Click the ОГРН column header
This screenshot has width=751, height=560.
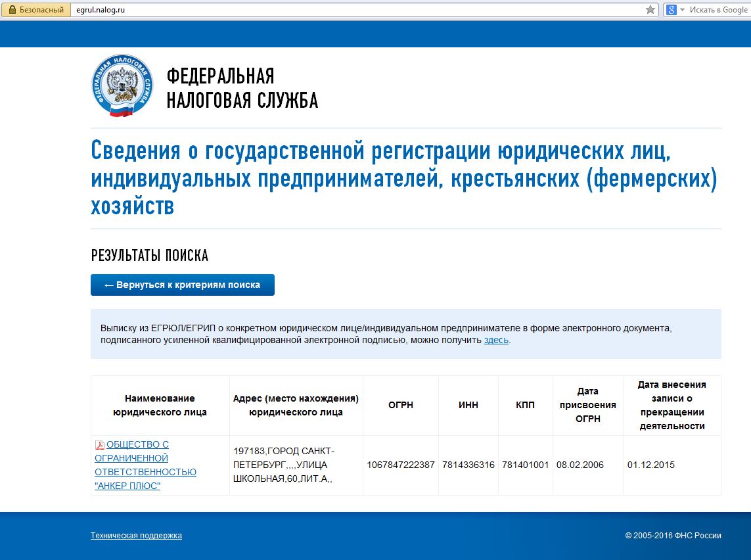(x=400, y=405)
